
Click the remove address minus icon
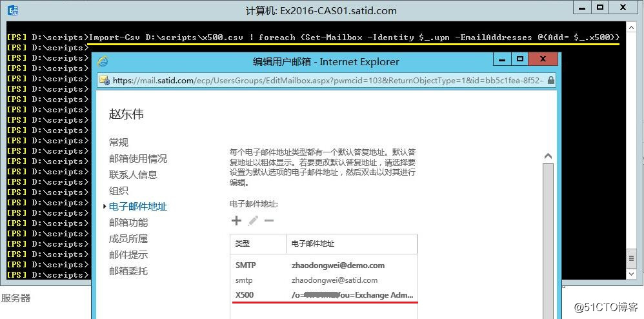pos(269,221)
